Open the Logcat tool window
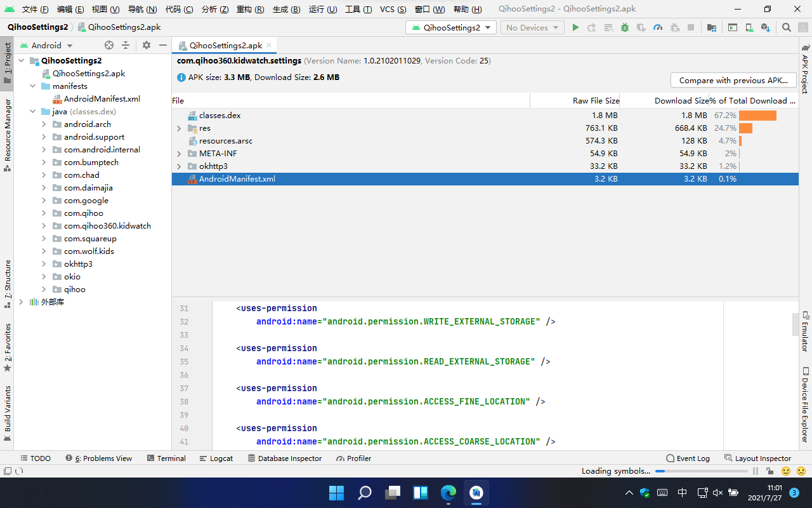The width and height of the screenshot is (812, 508). pyautogui.click(x=216, y=458)
